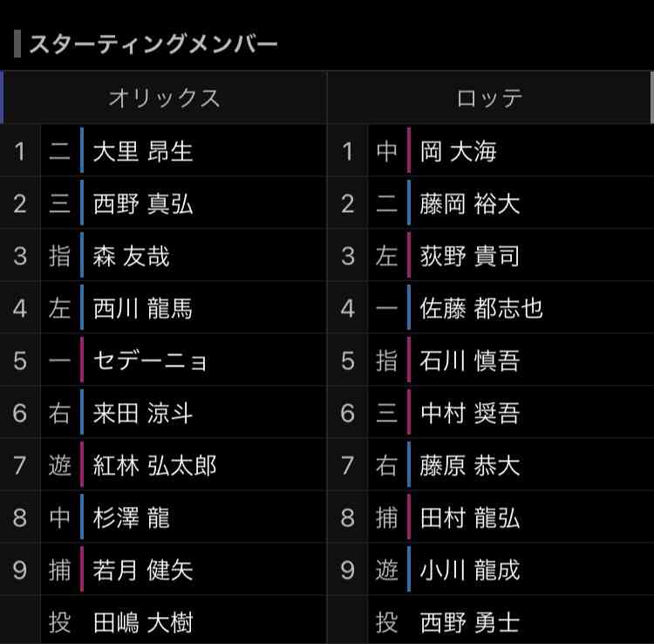Viewport: 654px width, 644px height.
Task: Open 若月 健矢 catcher entry
Action: coord(143,570)
